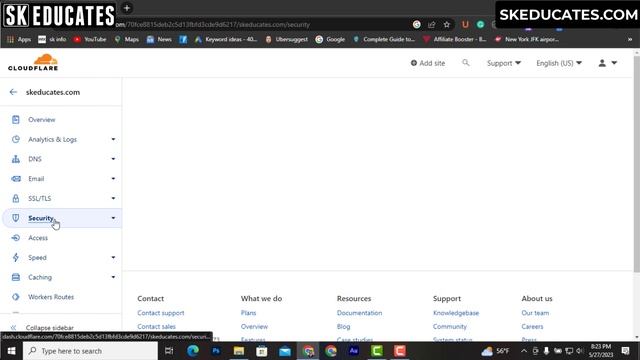Click browser address bar URL
The height and width of the screenshot is (360, 640).
212,24
